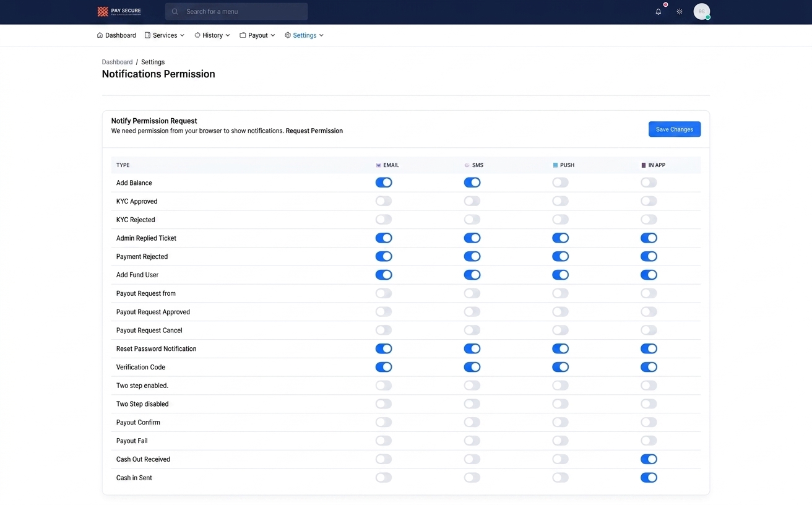Click the IN APP column icon
This screenshot has height=505, width=812.
click(x=644, y=165)
